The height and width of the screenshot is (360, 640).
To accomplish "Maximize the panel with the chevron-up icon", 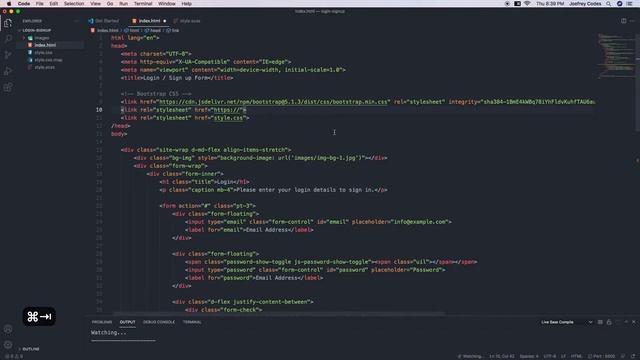I will point(626,322).
